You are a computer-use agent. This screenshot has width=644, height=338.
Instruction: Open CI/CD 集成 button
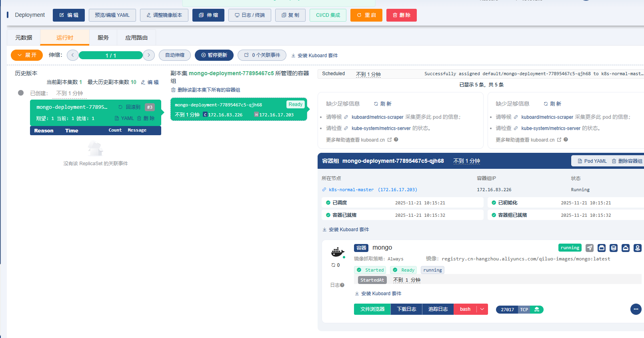point(328,15)
